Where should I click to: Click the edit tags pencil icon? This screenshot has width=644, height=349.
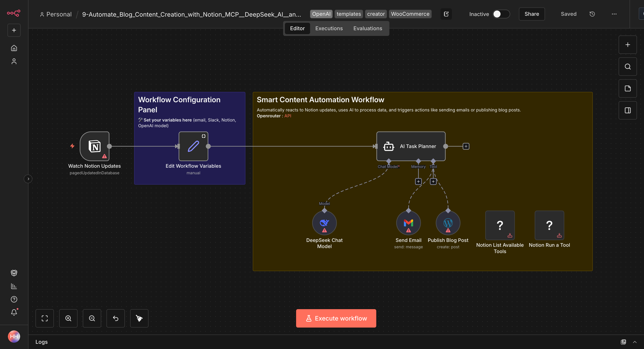point(446,14)
